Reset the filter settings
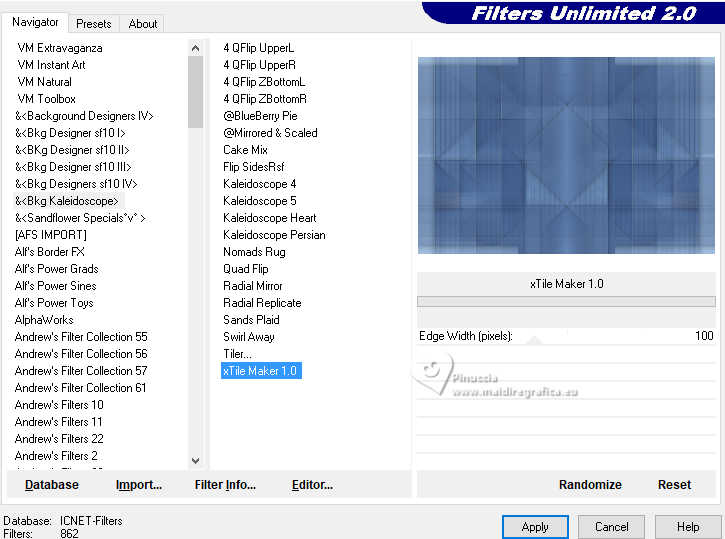Viewport: 725px width, 539px height. click(x=674, y=485)
